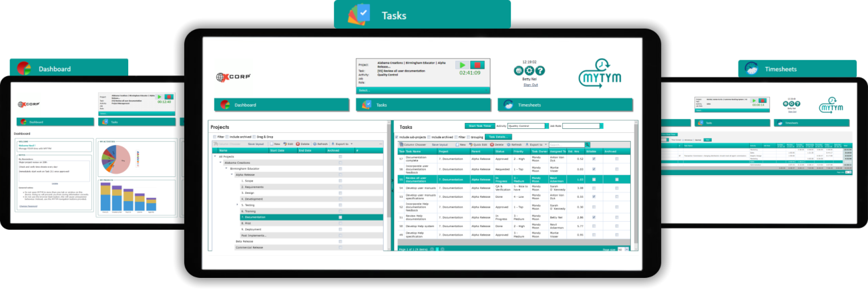868x300 pixels.
Task: Open help via the question mark icon
Action: pyautogui.click(x=539, y=71)
